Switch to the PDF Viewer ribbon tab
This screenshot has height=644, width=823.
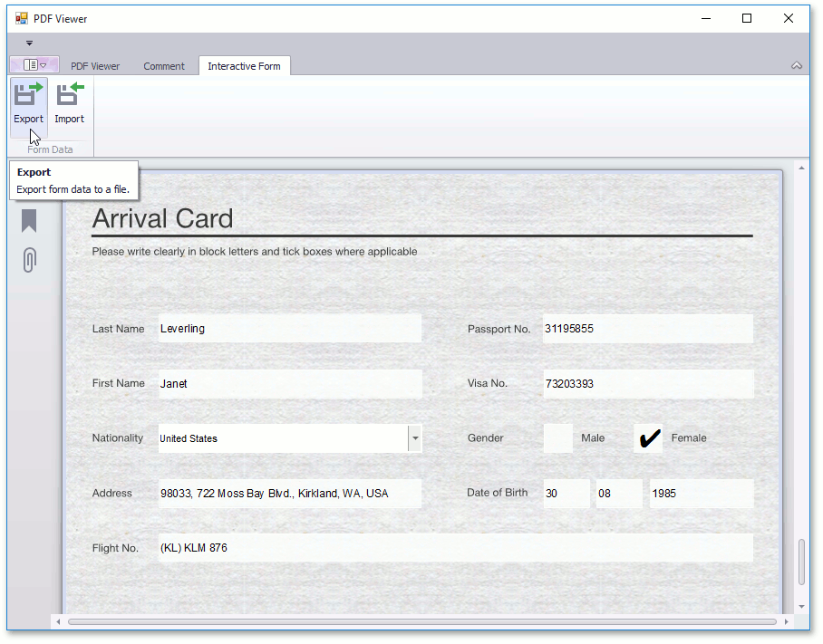pyautogui.click(x=95, y=66)
